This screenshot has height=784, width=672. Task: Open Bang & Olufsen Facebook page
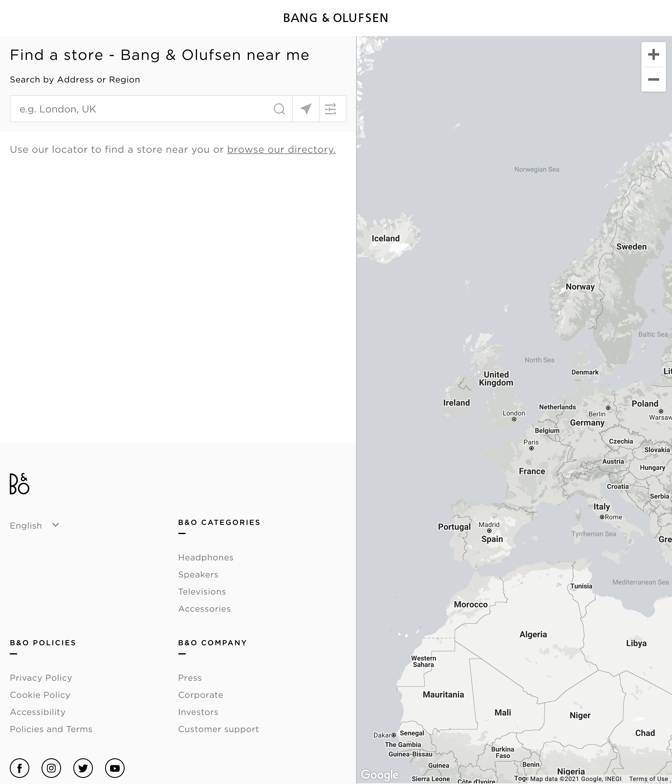point(20,768)
